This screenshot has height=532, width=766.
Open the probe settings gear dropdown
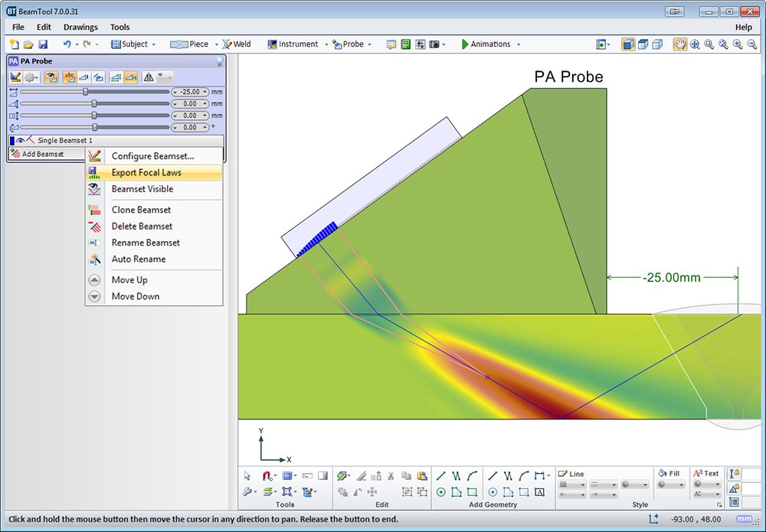click(31, 77)
